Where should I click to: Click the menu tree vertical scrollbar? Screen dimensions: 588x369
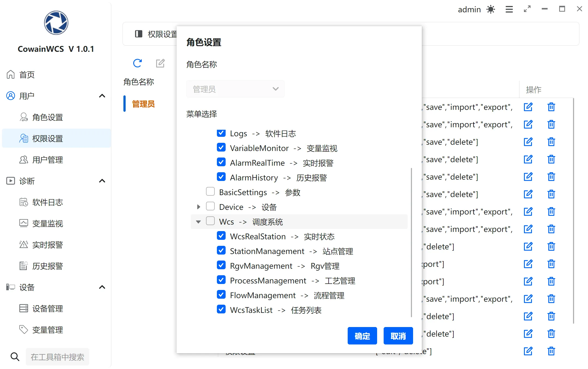pyautogui.click(x=411, y=243)
